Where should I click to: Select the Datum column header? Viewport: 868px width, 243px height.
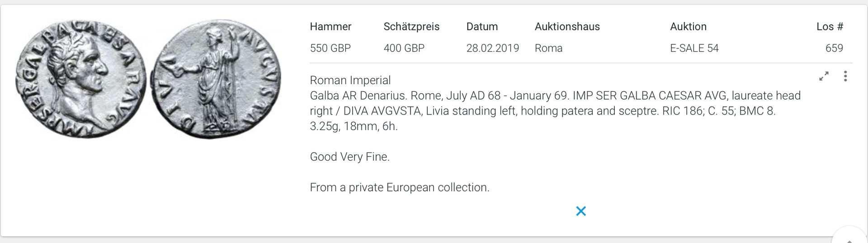[x=482, y=27]
